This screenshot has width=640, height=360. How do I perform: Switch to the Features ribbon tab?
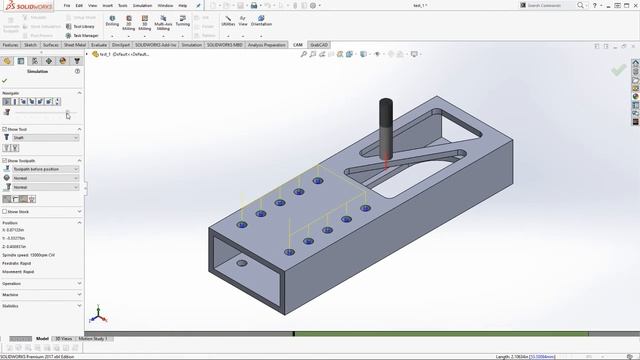tap(10, 45)
